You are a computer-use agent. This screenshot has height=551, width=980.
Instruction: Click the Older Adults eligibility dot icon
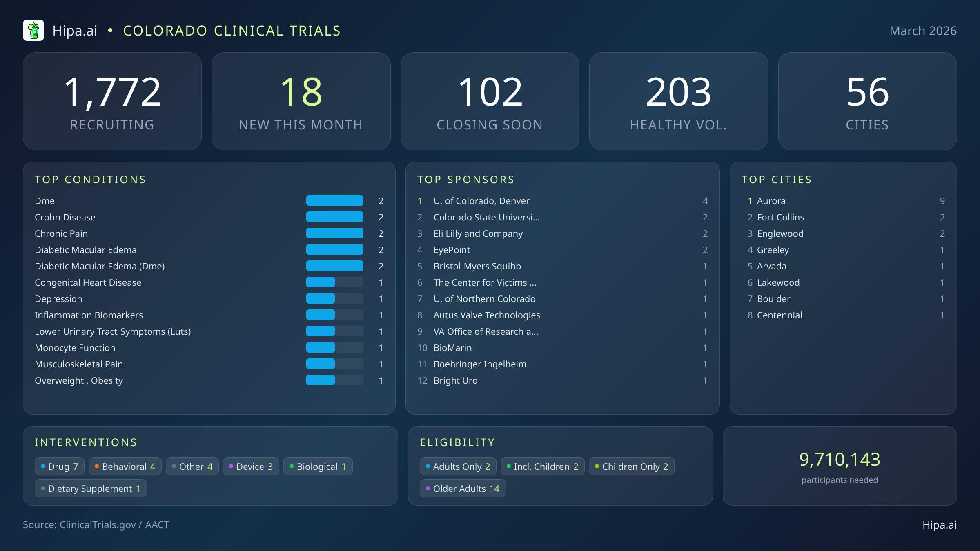click(428, 488)
